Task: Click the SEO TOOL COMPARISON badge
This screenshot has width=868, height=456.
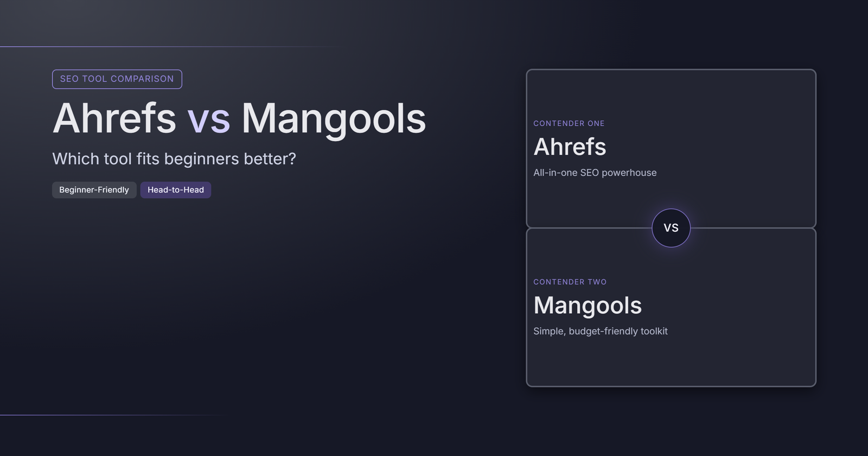Action: click(x=117, y=79)
